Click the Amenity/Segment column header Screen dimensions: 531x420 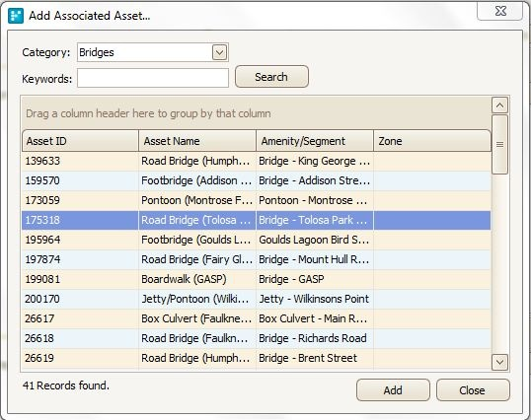(315, 141)
